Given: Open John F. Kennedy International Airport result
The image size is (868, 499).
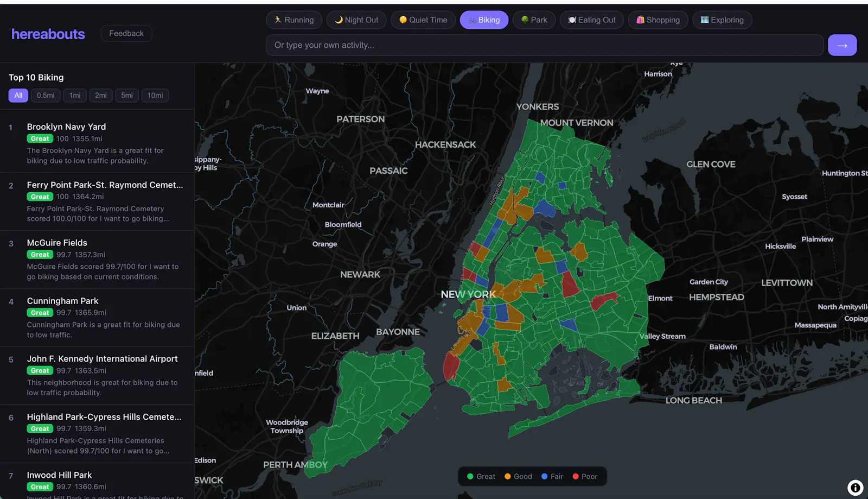Looking at the screenshot, I should tap(97, 376).
